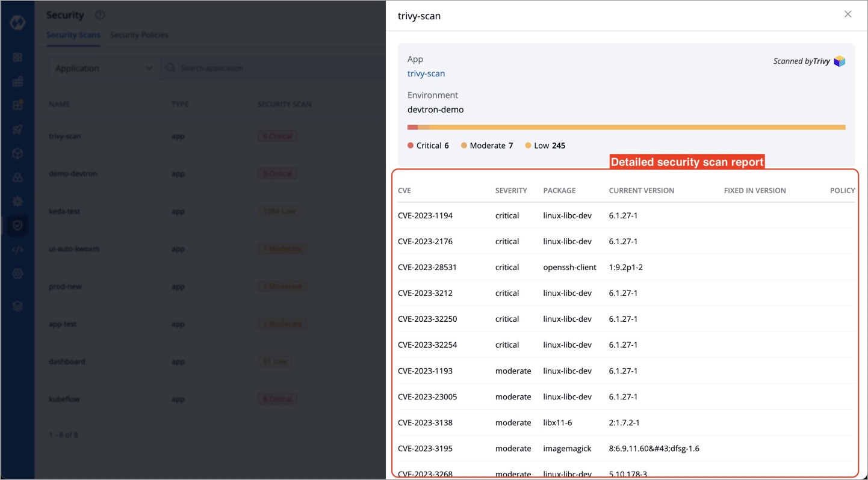This screenshot has width=868, height=480.
Task: Open the rocket Deployments icon in the sidebar
Action: (17, 129)
